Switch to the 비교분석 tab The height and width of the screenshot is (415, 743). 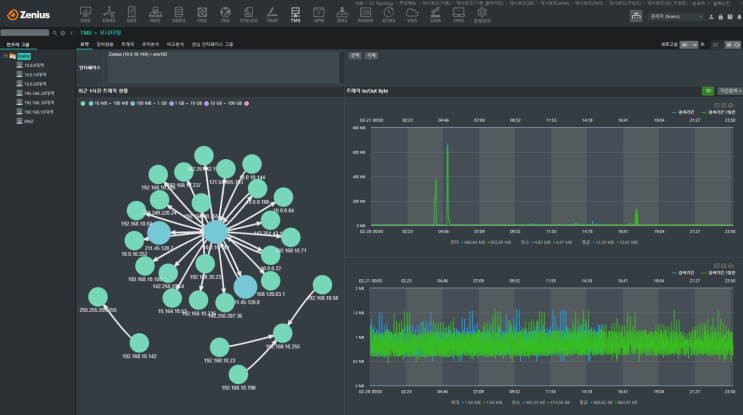coord(175,45)
